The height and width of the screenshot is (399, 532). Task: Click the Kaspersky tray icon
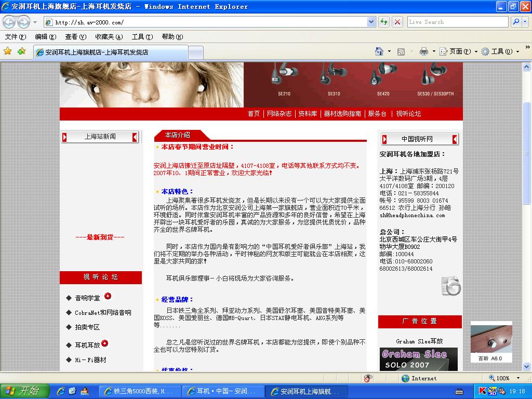482,391
